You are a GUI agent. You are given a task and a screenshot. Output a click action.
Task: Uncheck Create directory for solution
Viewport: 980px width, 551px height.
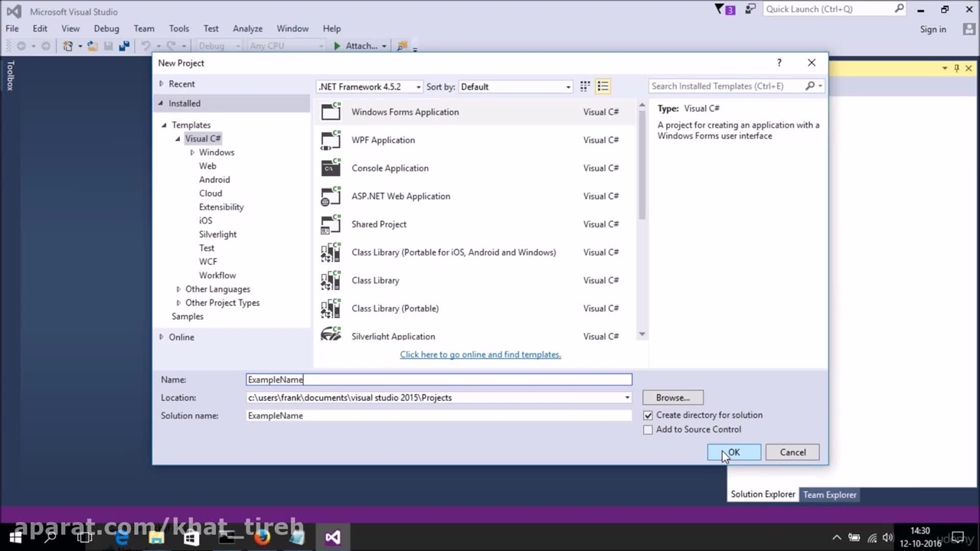[x=648, y=416]
